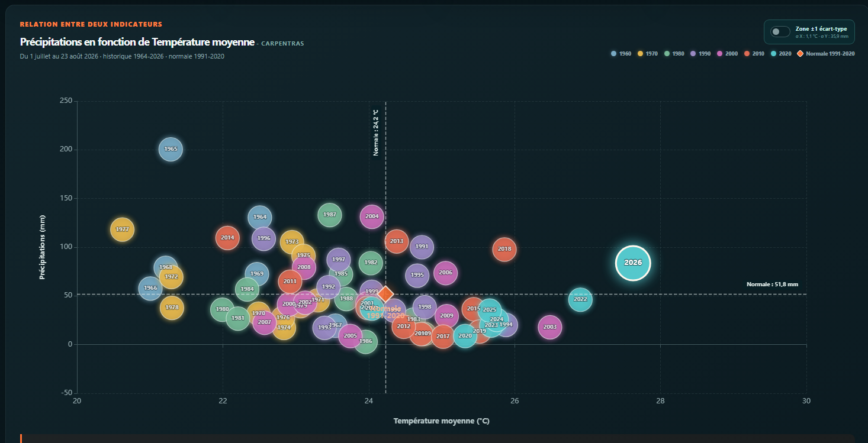Screen dimensions: 868x443
Task: Click the 1986 data point
Action: coord(366,341)
